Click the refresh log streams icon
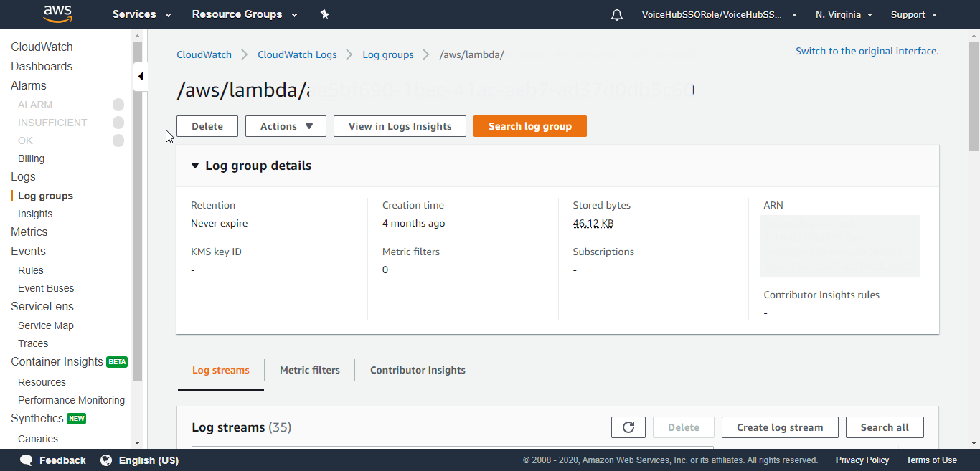This screenshot has height=471, width=980. pos(628,427)
